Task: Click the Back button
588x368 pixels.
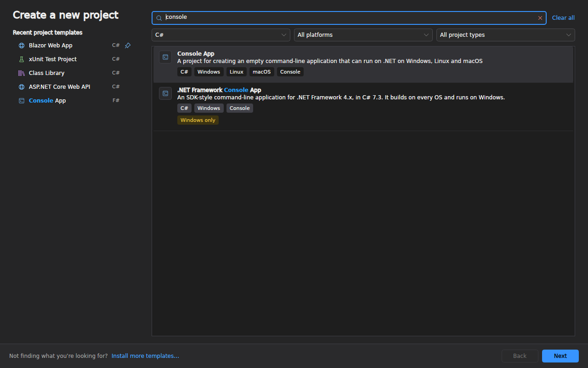Action: tap(520, 356)
